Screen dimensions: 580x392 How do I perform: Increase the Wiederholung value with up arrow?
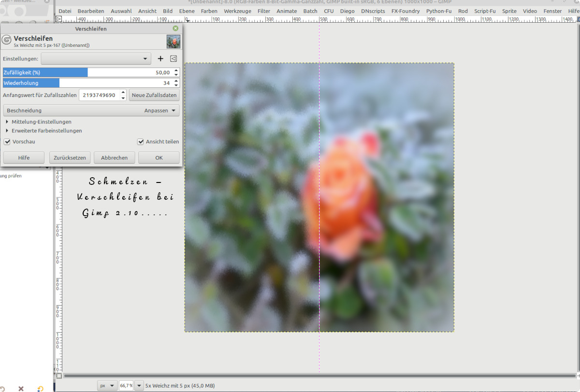pyautogui.click(x=176, y=81)
